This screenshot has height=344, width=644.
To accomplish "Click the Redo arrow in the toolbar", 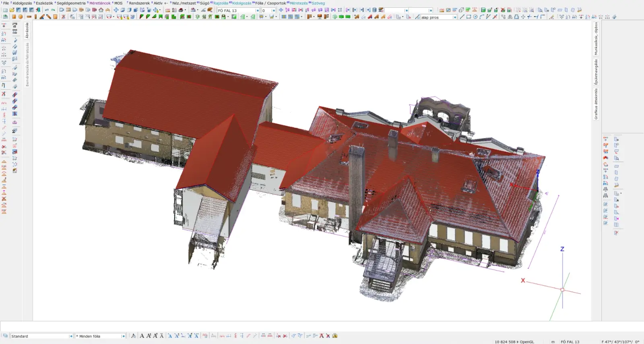I will (x=53, y=10).
